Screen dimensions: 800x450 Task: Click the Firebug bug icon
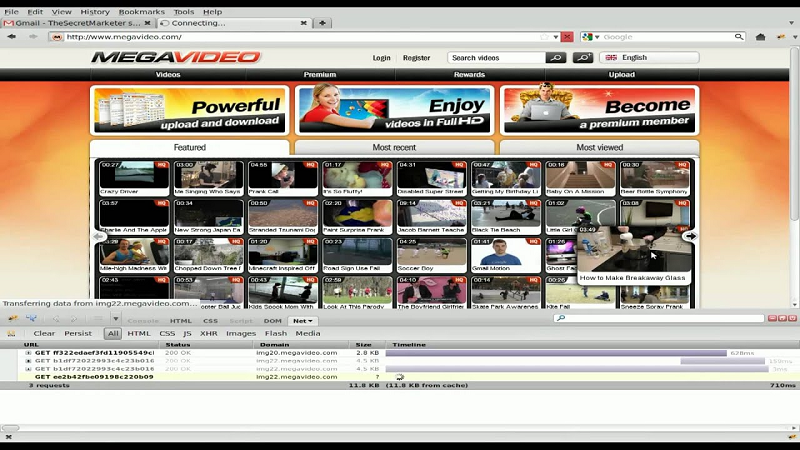[12, 319]
